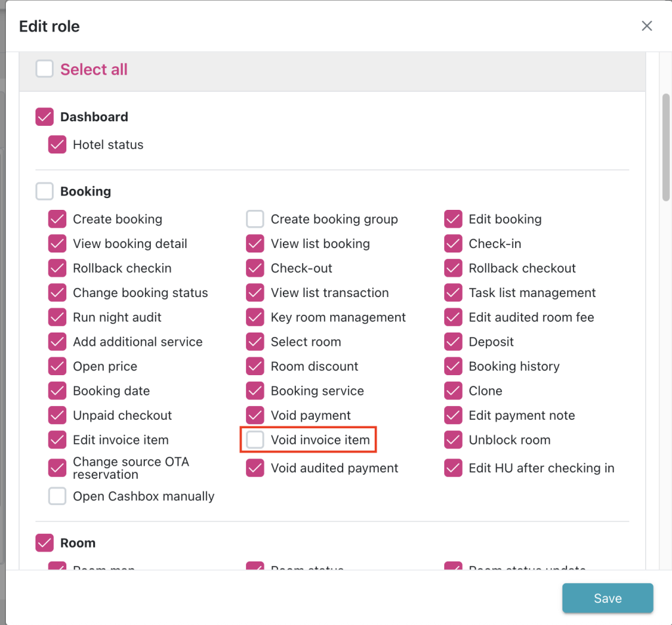Disable the Deposit permission
The image size is (672, 625).
pyautogui.click(x=453, y=342)
